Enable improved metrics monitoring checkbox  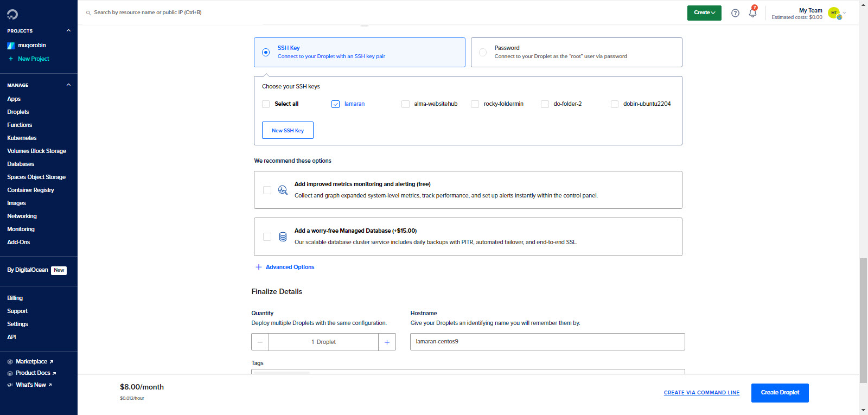(267, 190)
